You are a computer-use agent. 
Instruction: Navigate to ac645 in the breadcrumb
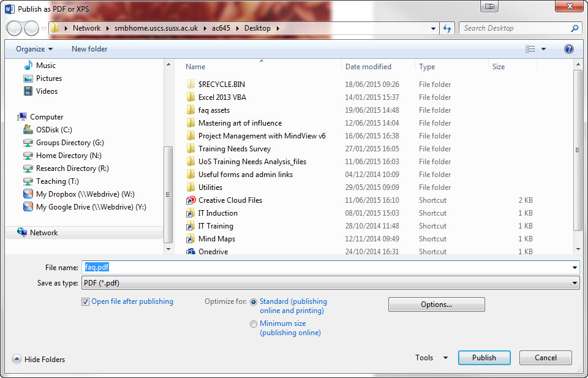coord(222,28)
